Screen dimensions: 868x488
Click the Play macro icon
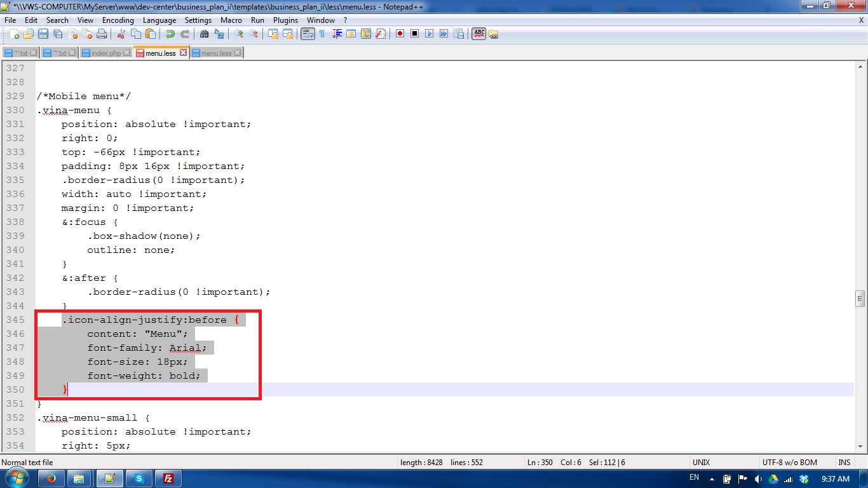click(x=429, y=34)
